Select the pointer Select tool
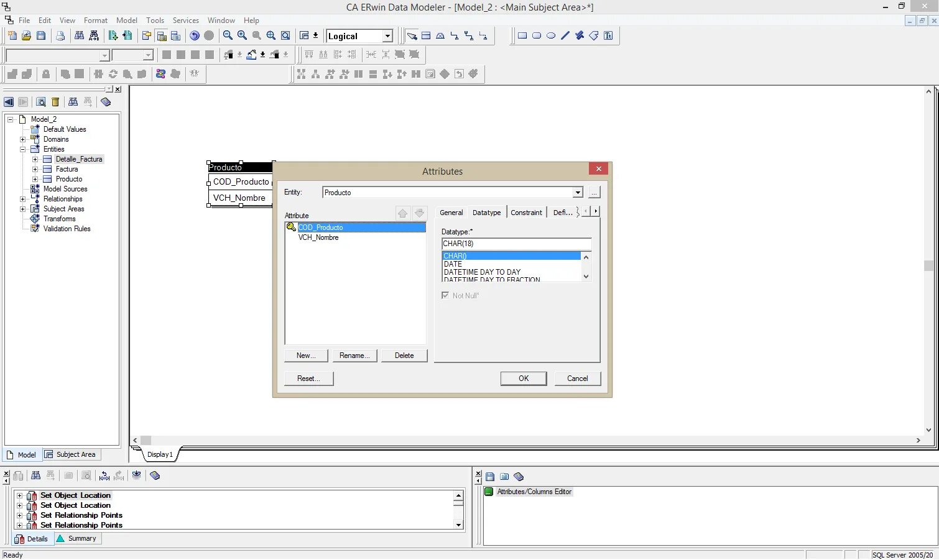The height and width of the screenshot is (560, 939). [x=412, y=35]
